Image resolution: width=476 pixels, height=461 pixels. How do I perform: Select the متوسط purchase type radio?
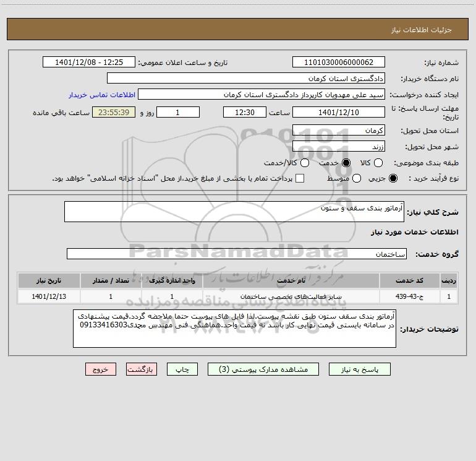coord(357,178)
